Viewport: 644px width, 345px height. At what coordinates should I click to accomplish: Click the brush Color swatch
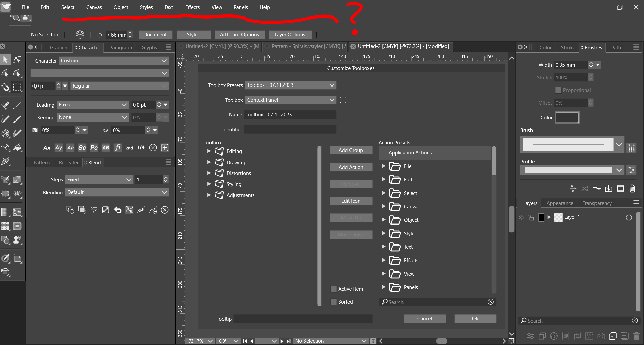(567, 117)
